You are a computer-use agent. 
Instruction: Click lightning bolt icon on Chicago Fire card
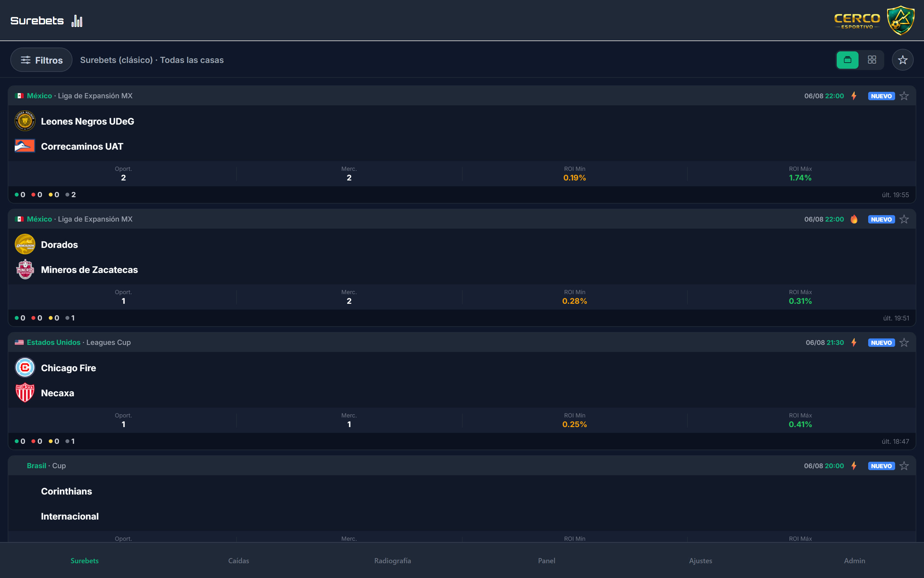pyautogui.click(x=854, y=343)
